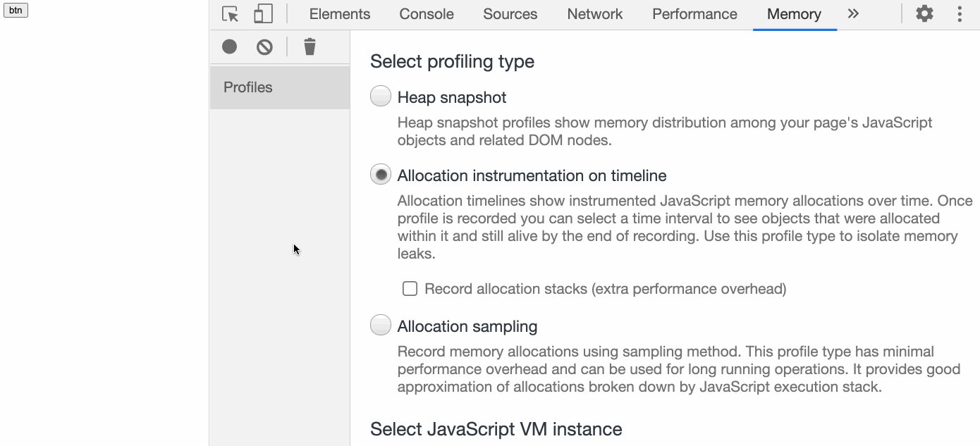Click the inspect element picker icon

(230, 14)
